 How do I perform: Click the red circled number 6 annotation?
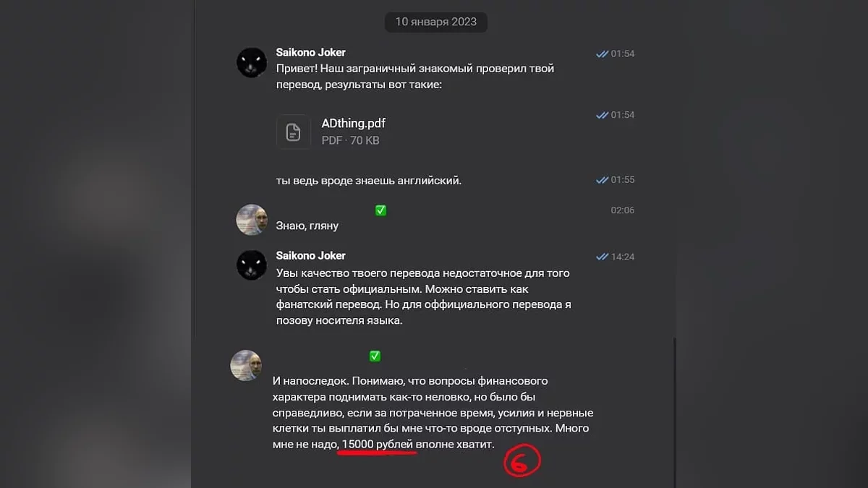[x=522, y=461]
